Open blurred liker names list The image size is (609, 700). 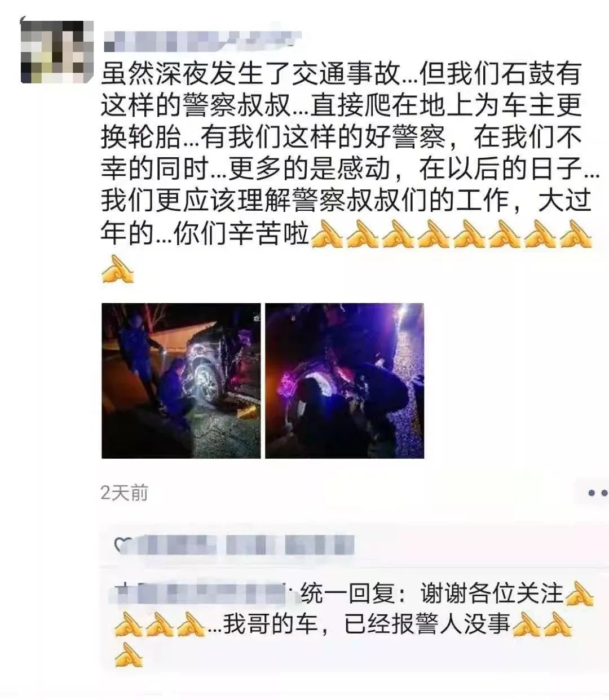click(245, 546)
